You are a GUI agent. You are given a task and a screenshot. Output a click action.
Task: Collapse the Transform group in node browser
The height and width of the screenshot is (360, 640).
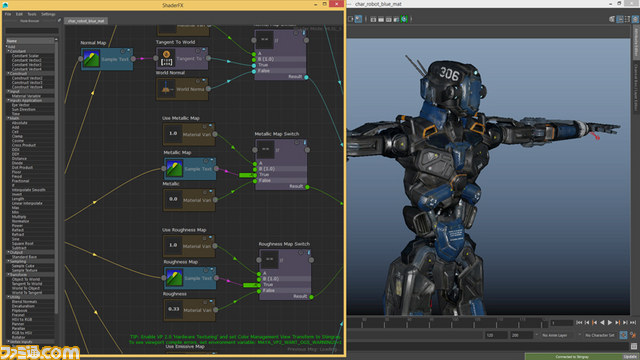pos(9,275)
